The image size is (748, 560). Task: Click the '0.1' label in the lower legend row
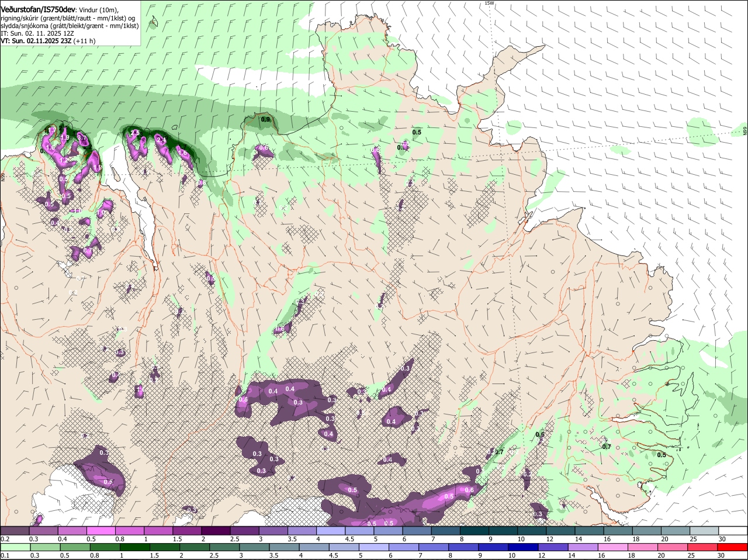point(5,556)
